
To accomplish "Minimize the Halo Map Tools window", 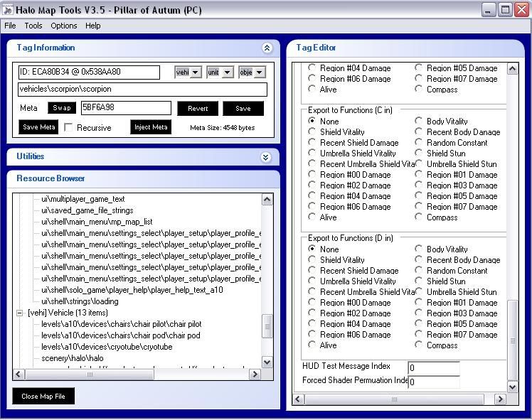I will (x=488, y=10).
